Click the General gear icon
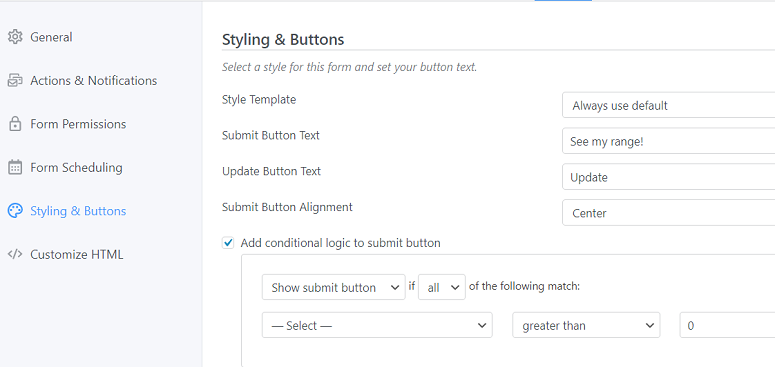The image size is (775, 367). click(15, 37)
